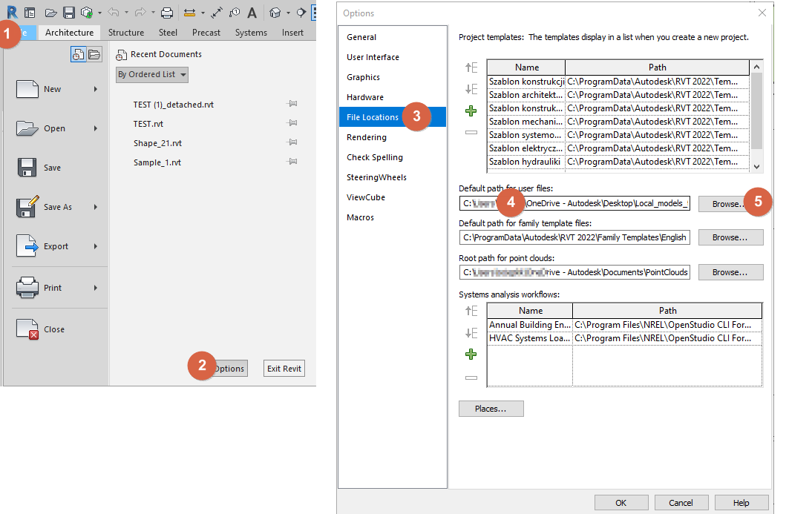Click the Synchronize with Central icon

pyautogui.click(x=87, y=12)
